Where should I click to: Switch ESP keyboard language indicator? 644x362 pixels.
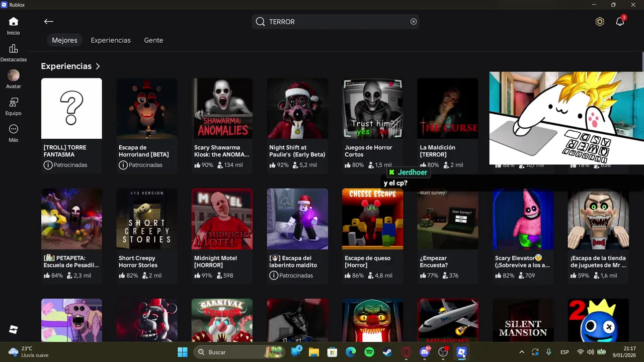565,352
